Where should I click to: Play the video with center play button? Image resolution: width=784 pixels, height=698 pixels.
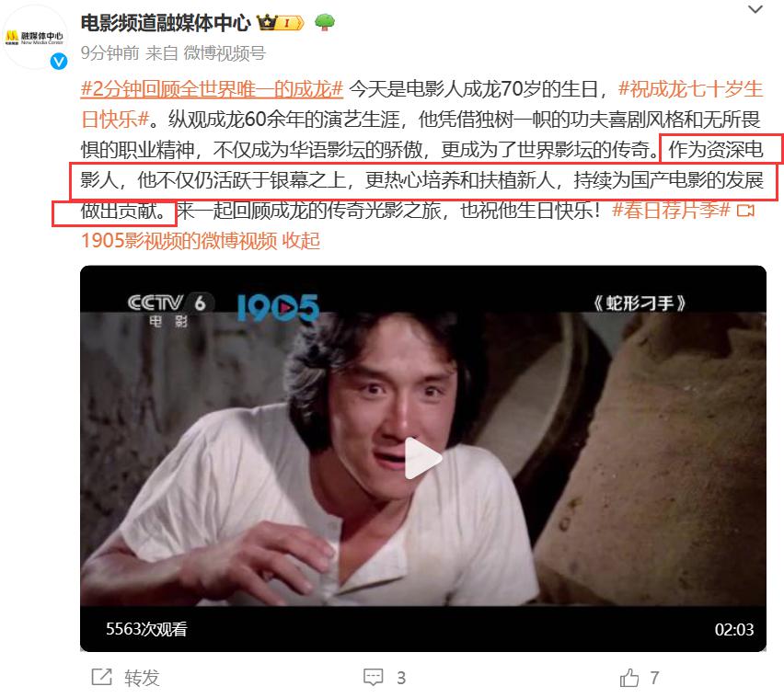pyautogui.click(x=422, y=458)
